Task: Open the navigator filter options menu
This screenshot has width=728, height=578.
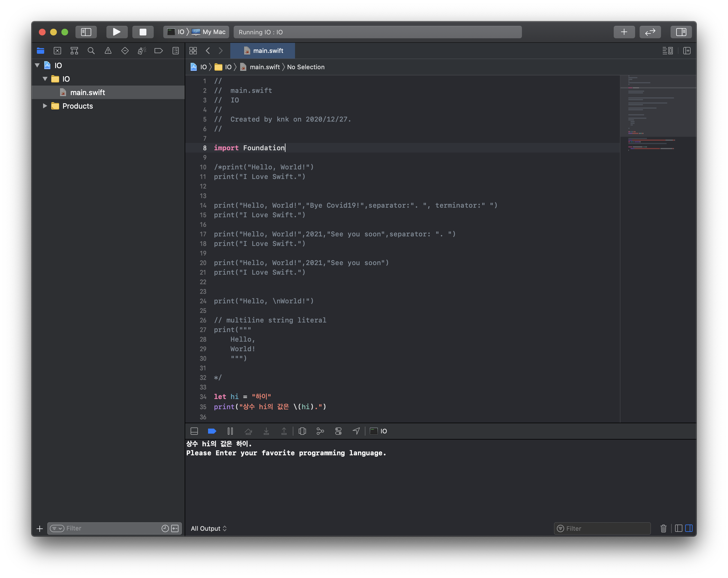Action: 57,528
